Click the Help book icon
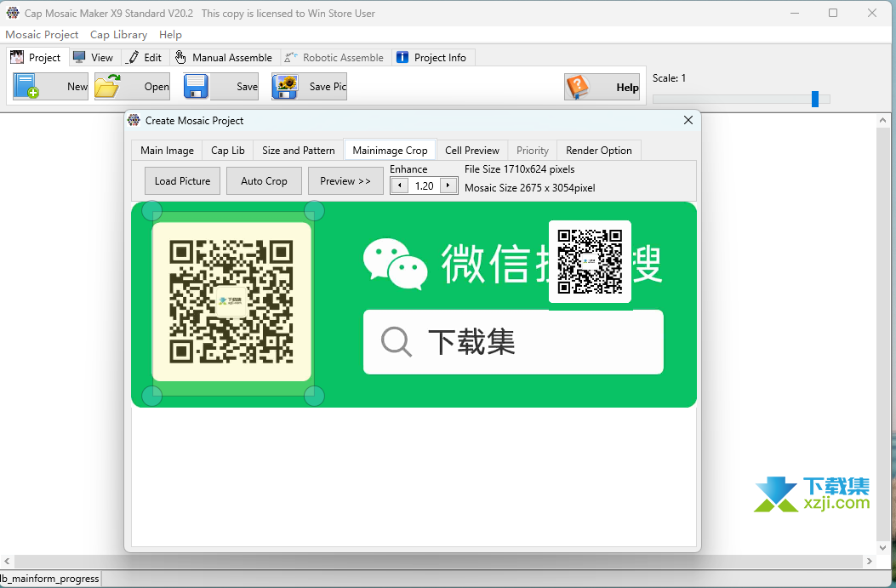Viewport: 896px width, 588px height. (578, 87)
